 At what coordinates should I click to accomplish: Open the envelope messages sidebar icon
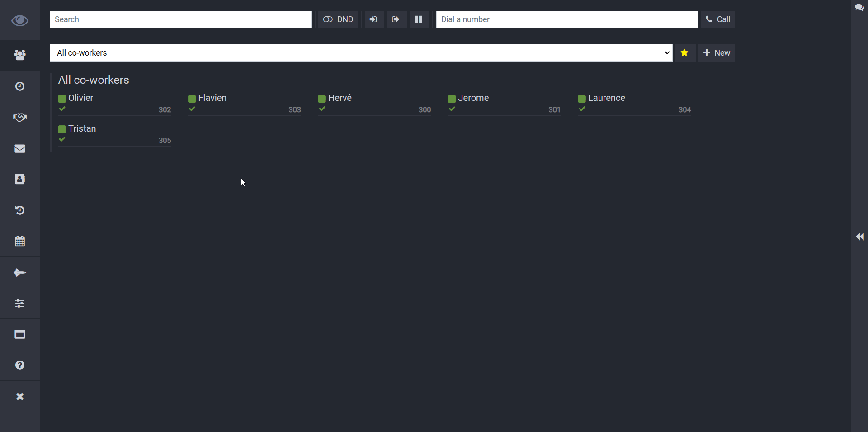[x=20, y=148]
